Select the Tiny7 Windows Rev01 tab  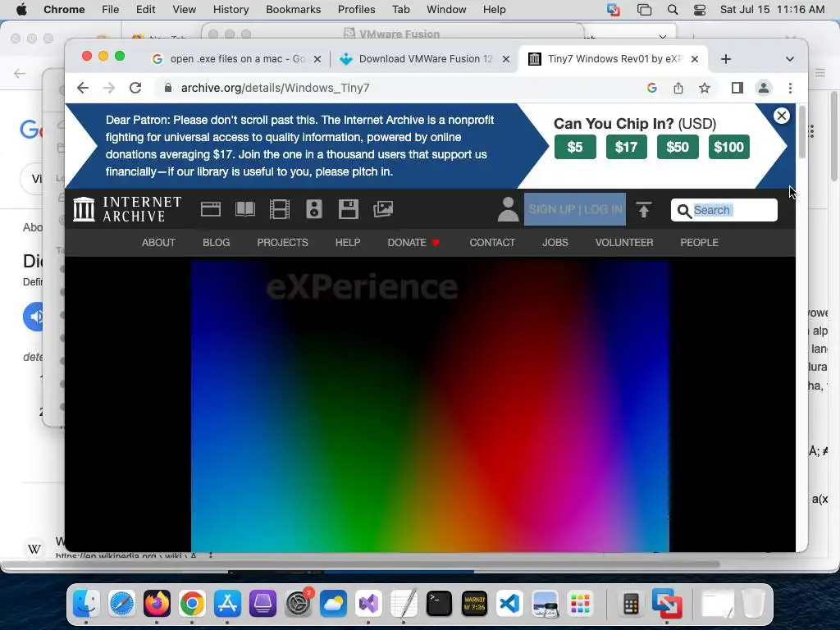tap(614, 59)
